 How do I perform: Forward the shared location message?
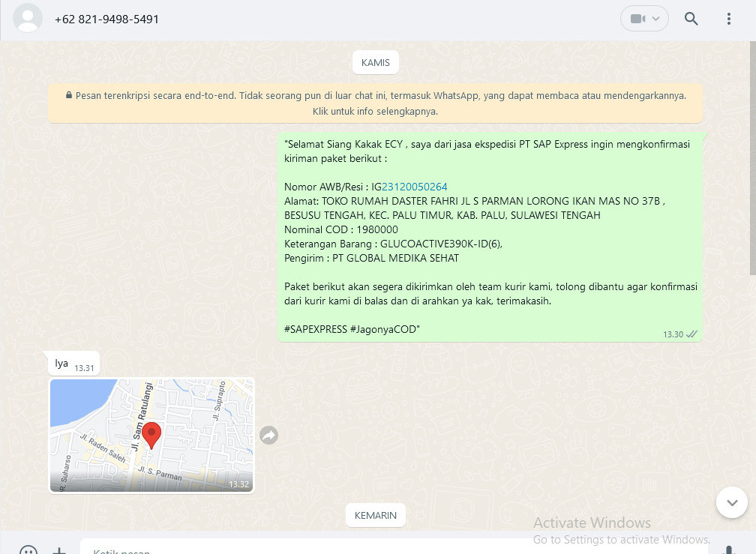269,436
